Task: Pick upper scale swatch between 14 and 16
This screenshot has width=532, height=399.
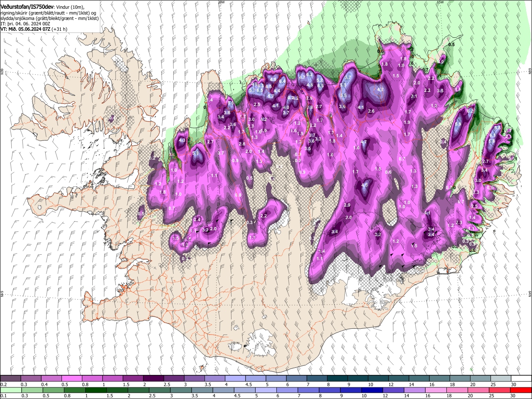Action: pos(419,379)
